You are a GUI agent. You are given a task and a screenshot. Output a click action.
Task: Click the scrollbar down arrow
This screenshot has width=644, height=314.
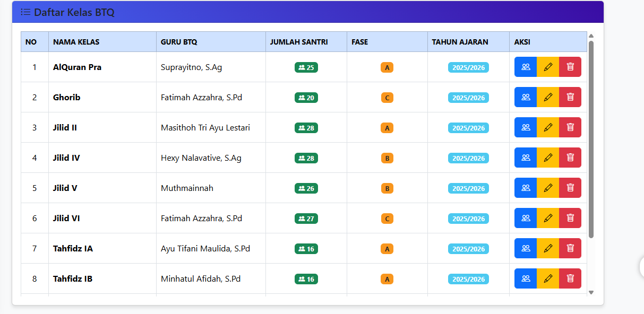click(x=591, y=292)
